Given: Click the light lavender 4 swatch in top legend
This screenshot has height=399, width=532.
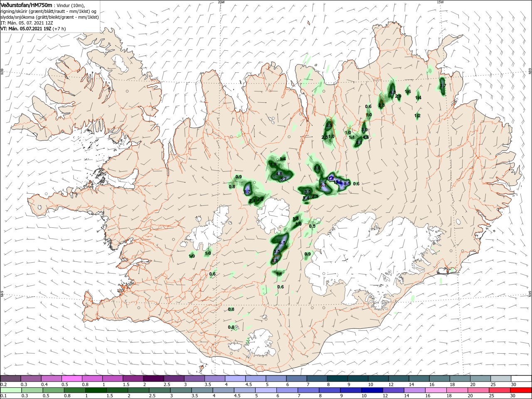Looking at the screenshot, I should 235,379.
